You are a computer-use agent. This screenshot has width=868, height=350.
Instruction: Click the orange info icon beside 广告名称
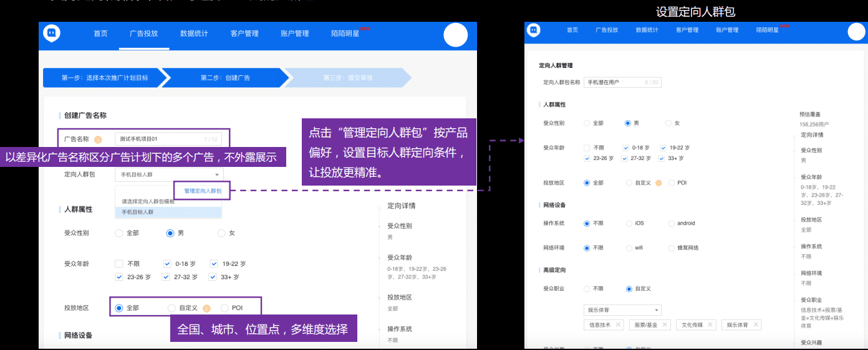[x=98, y=139]
